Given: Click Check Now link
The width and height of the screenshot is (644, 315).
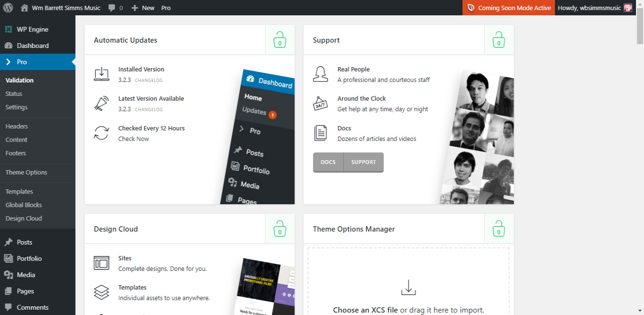Looking at the screenshot, I should pos(134,139).
